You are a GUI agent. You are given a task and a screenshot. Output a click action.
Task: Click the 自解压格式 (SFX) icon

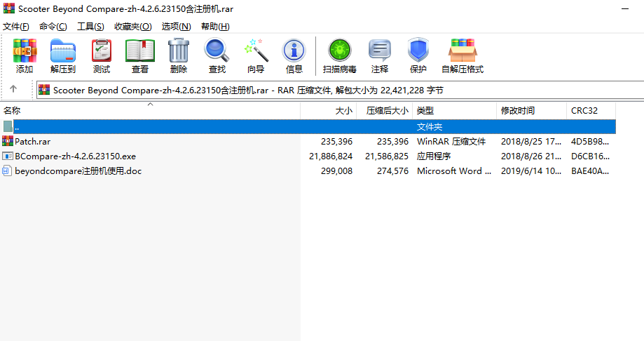pyautogui.click(x=463, y=51)
